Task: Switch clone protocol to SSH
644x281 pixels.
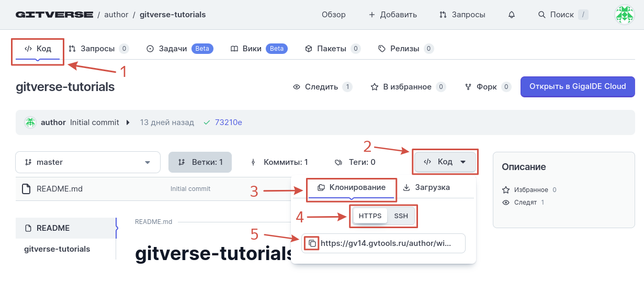Action: point(401,216)
